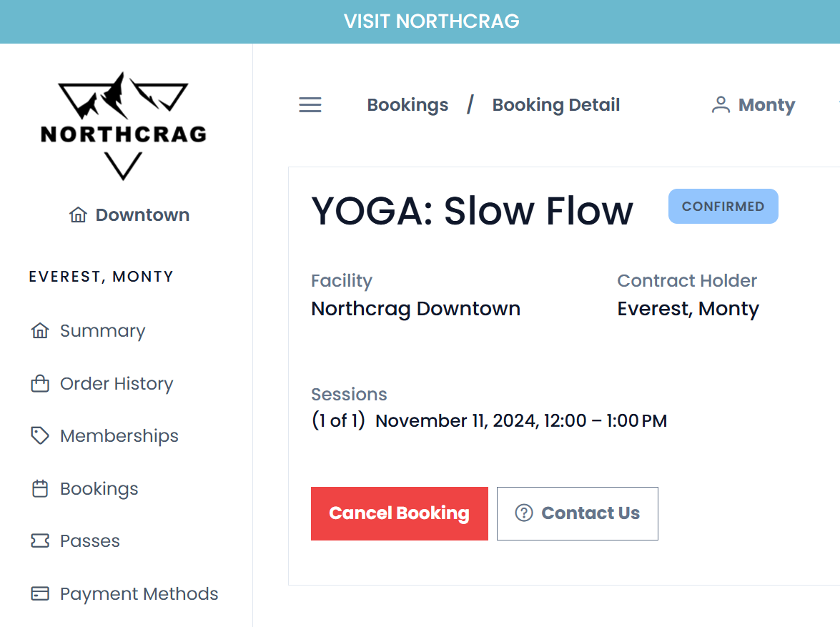Click the Payment Methods card icon
This screenshot has height=627, width=840.
pos(40,594)
